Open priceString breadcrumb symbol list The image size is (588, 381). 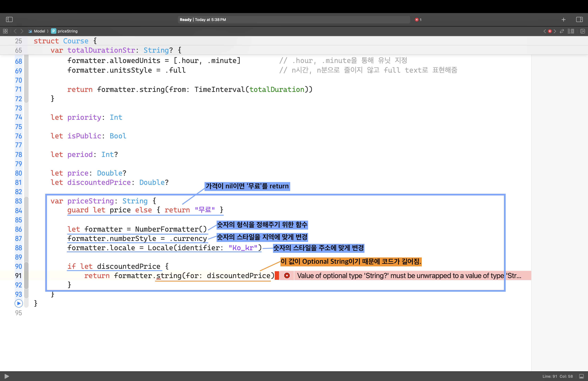[x=67, y=31]
